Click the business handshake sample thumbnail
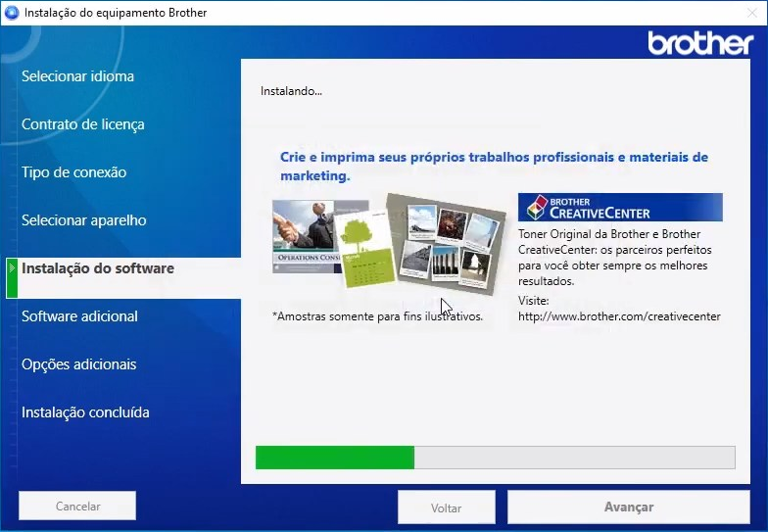This screenshot has height=532, width=768. (x=306, y=237)
